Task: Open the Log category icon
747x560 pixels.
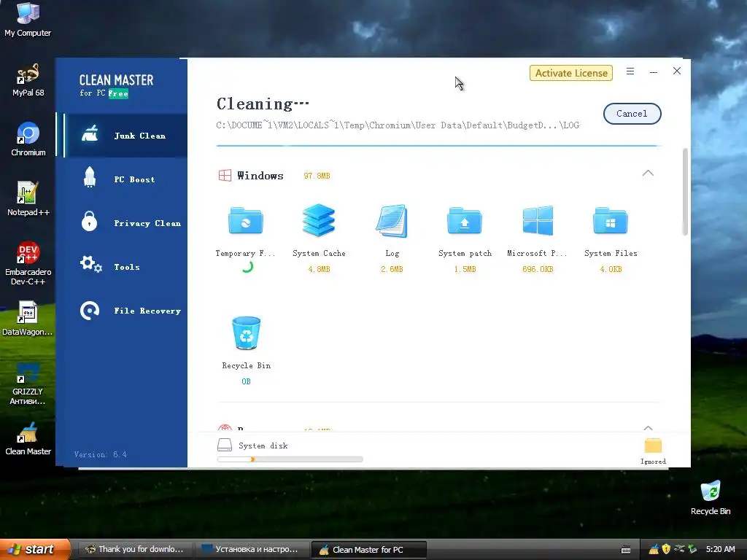Action: click(x=392, y=220)
